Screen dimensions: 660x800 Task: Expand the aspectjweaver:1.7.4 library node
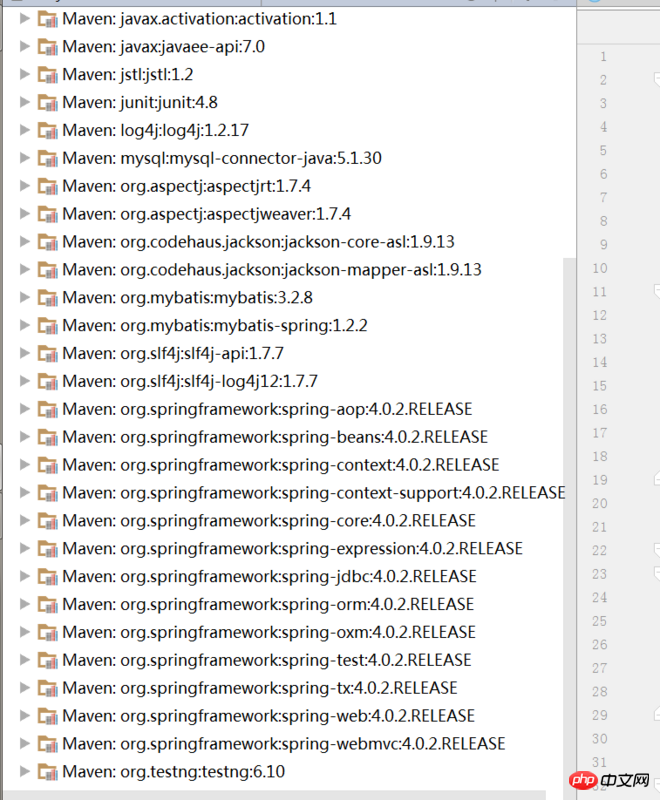[24, 214]
